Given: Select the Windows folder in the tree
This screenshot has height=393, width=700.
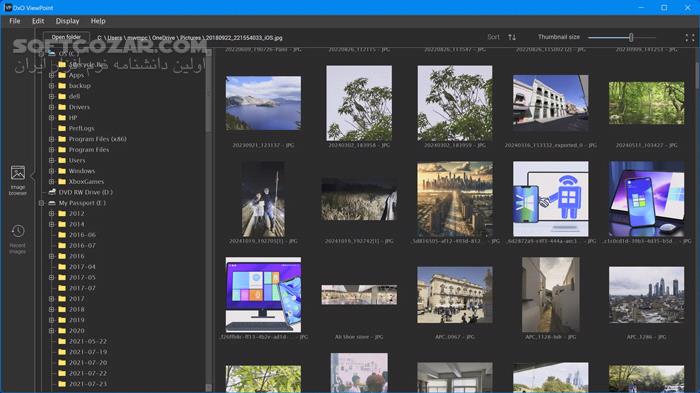Looking at the screenshot, I should (x=82, y=171).
